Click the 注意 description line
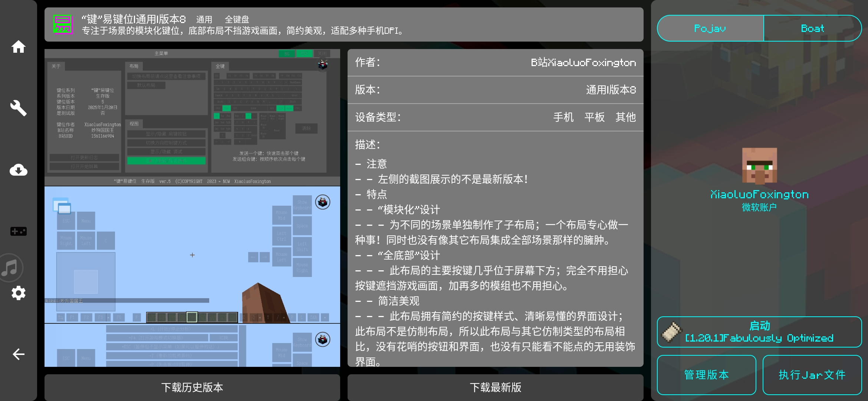Screen dimensions: 868x401 pyautogui.click(x=371, y=164)
